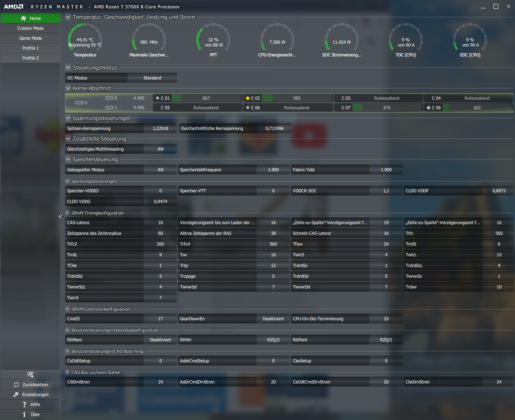The height and width of the screenshot is (420, 515).
Task: Click the C 01 core speed bar showing 867
Action: point(206,98)
